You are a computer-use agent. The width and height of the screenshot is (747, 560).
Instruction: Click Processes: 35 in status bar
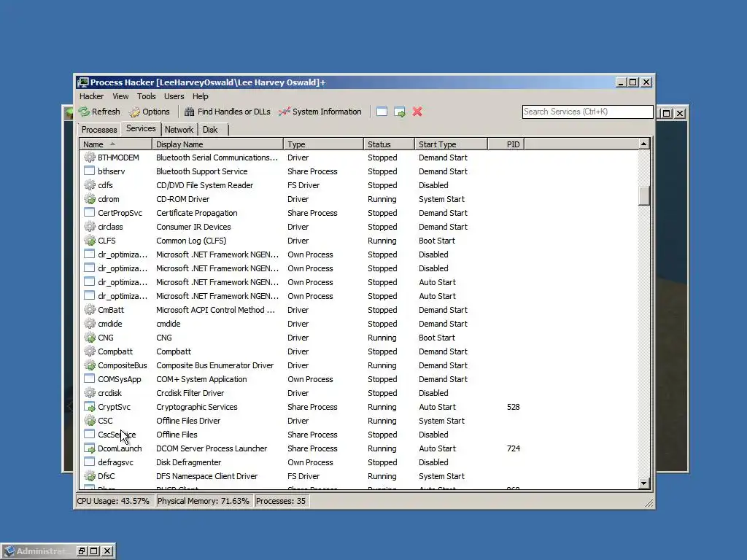(x=281, y=501)
